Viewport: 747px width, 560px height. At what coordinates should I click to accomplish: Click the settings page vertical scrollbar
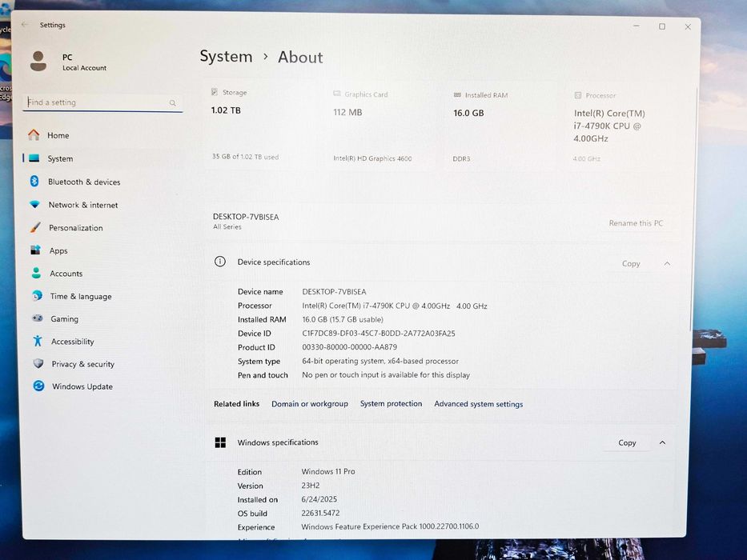693,210
